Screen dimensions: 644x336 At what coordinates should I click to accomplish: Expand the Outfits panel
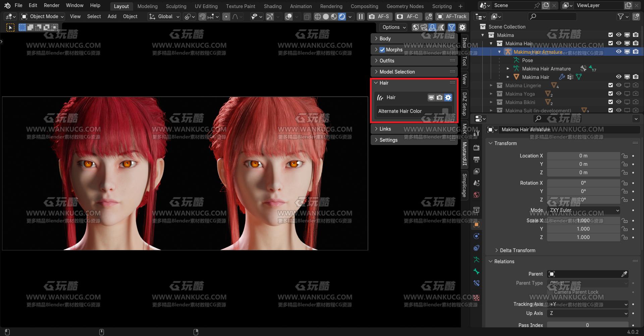coord(414,61)
